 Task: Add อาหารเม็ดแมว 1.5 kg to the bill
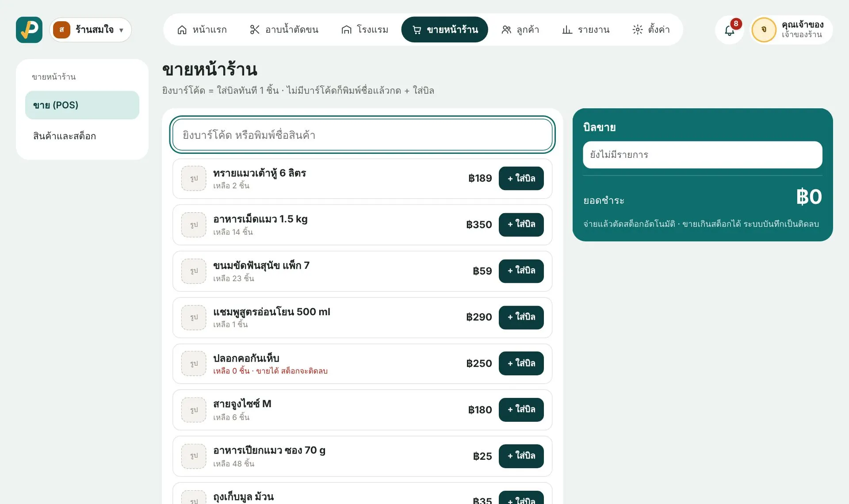tap(521, 225)
